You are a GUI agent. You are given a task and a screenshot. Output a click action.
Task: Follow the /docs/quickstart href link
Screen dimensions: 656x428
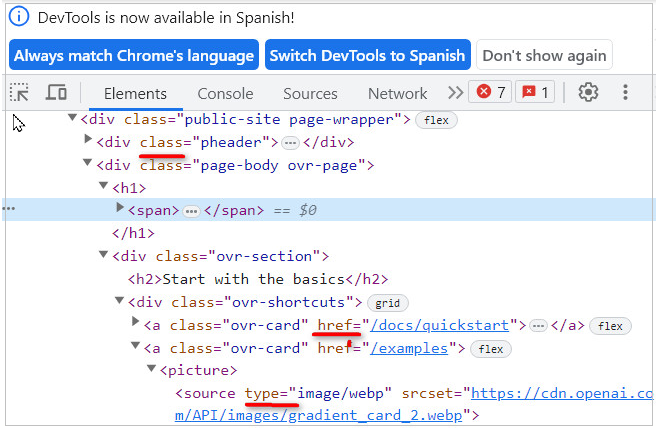[441, 325]
